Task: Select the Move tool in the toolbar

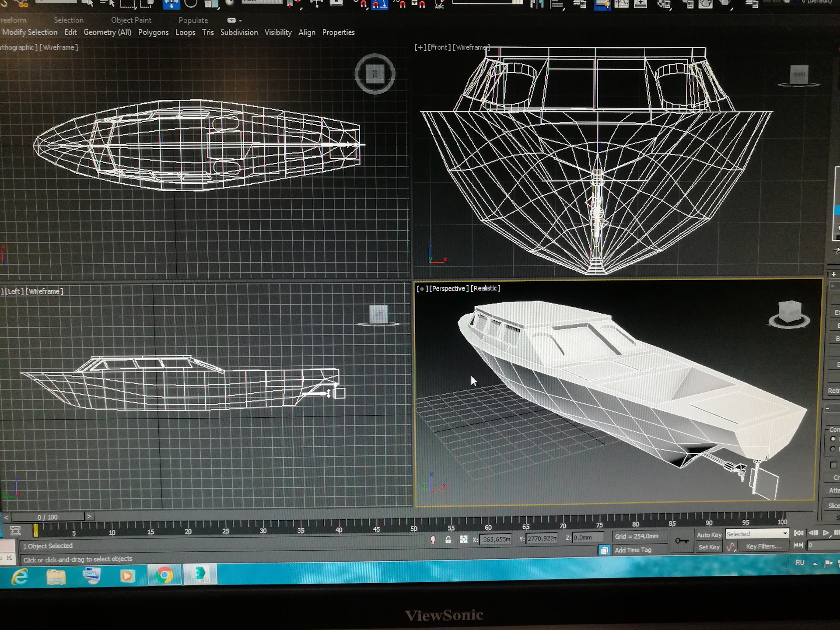Action: tap(171, 4)
